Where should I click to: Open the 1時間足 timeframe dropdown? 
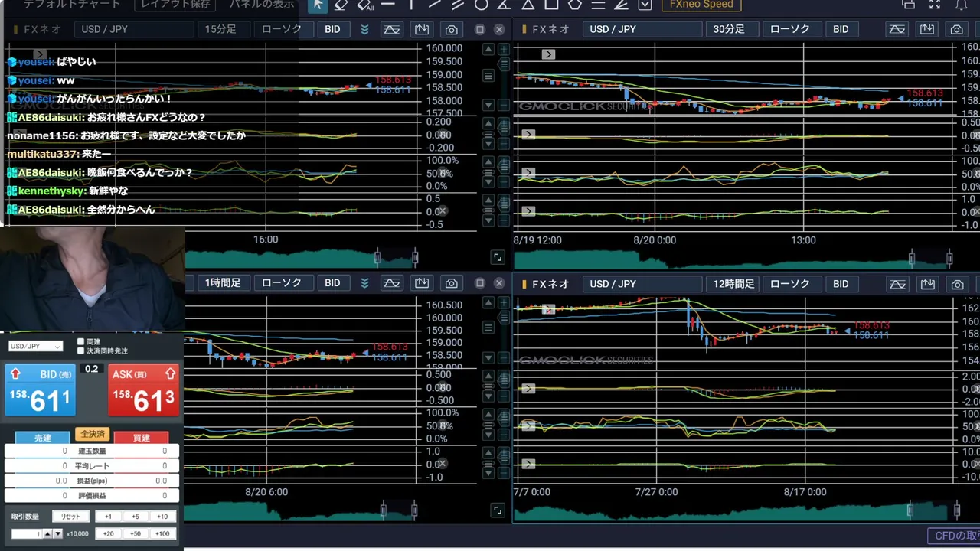[x=223, y=283]
